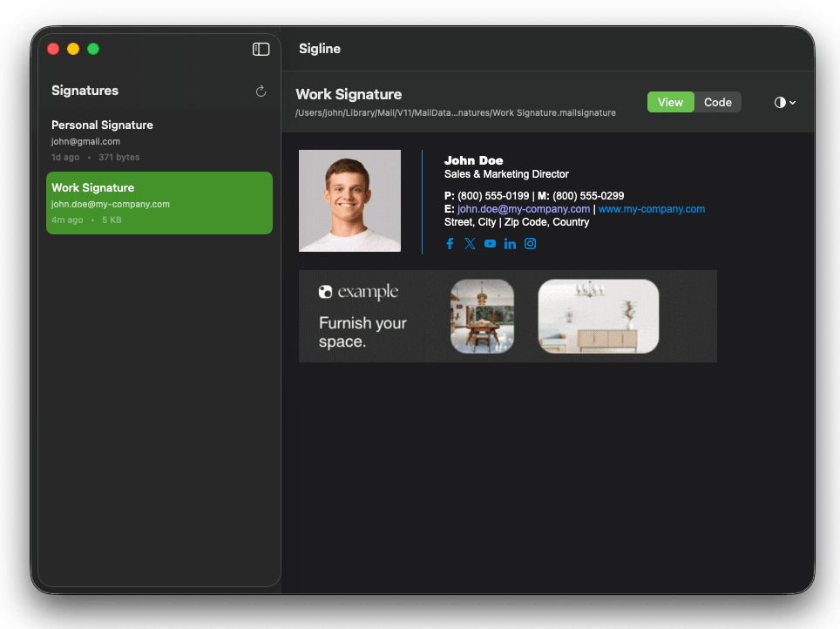This screenshot has width=840, height=629.
Task: Click the LinkedIn icon in the signature
Action: [x=510, y=243]
